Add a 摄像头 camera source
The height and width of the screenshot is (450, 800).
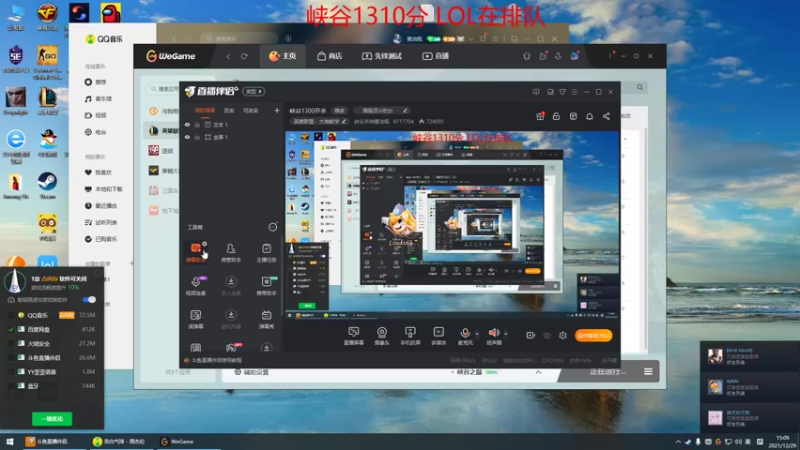pyautogui.click(x=382, y=336)
